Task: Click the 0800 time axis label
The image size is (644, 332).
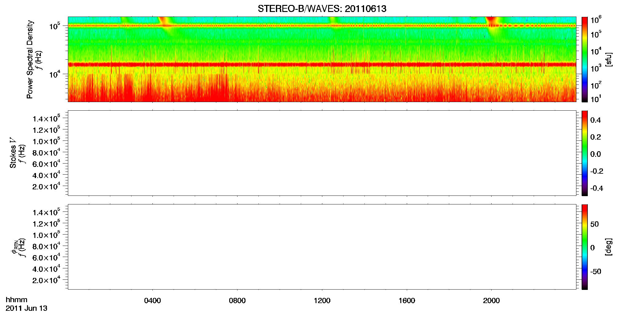Action: [237, 301]
